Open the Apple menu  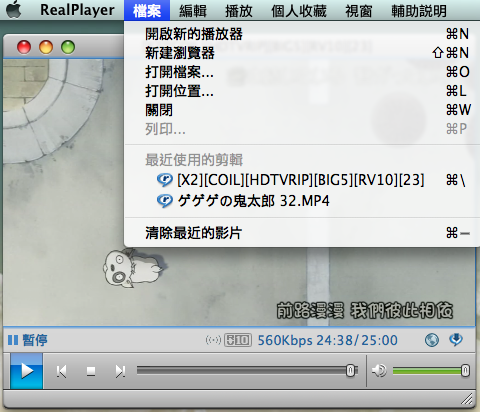point(14,10)
